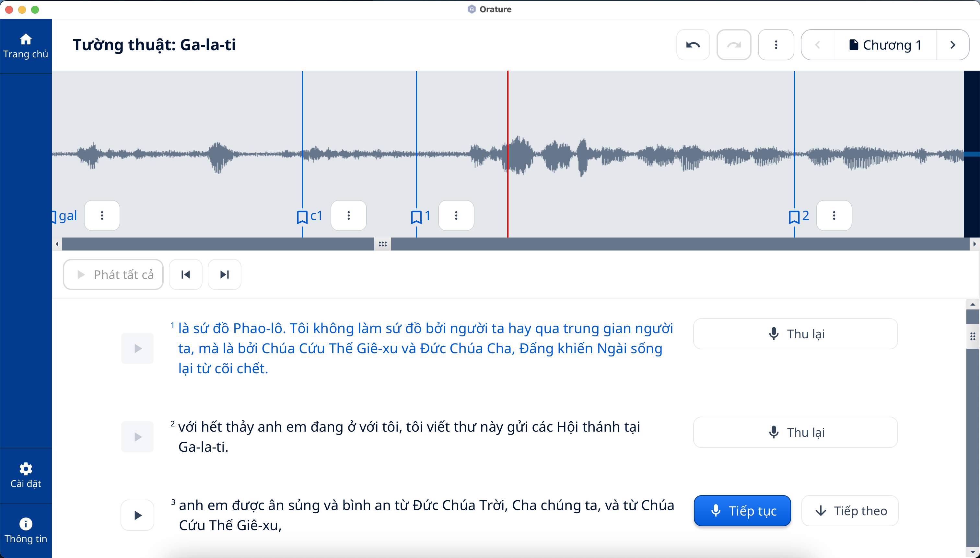The width and height of the screenshot is (980, 558).
Task: Go to next chapter using right chevron
Action: (x=953, y=45)
